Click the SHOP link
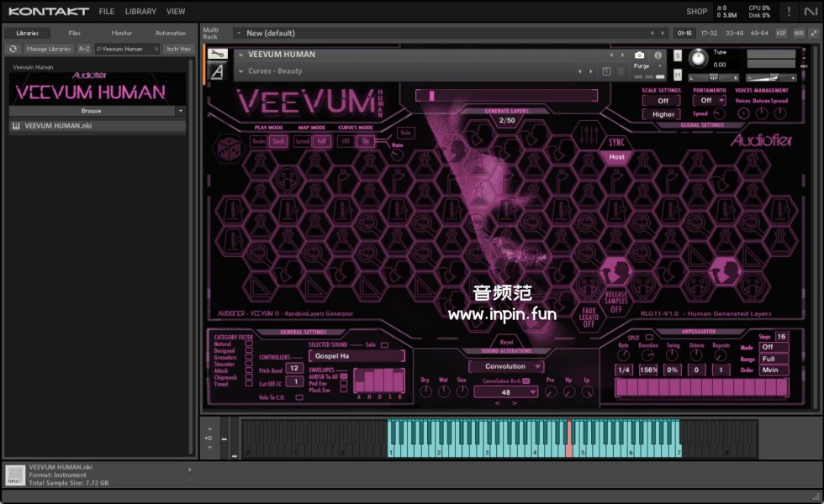Viewport: 824px width, 504px height. (696, 11)
